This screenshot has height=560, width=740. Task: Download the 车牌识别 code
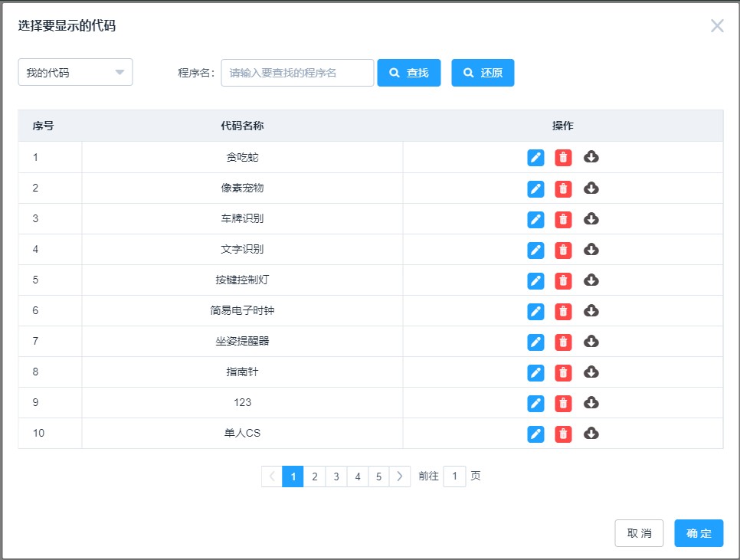click(591, 219)
